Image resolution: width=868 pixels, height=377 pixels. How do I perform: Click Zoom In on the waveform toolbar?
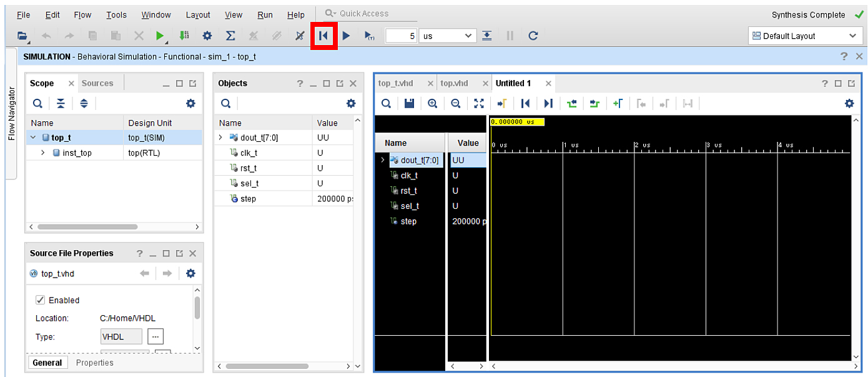pyautogui.click(x=432, y=103)
